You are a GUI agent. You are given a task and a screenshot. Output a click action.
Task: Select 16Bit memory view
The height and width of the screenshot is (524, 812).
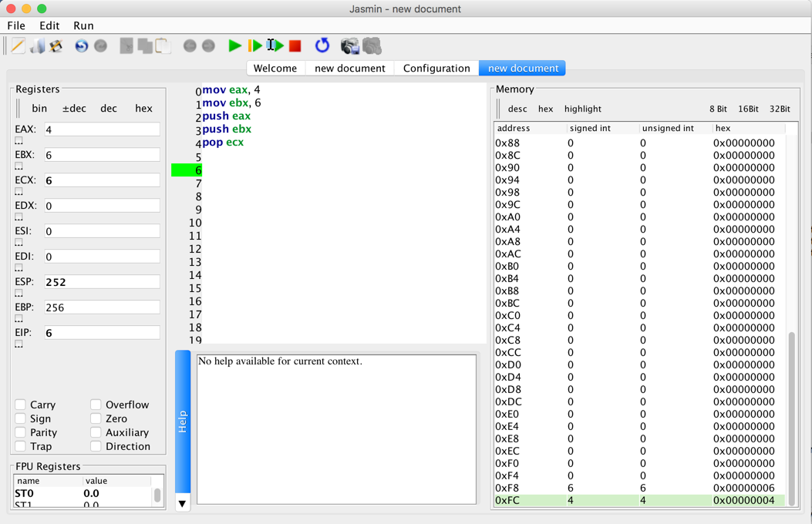748,109
